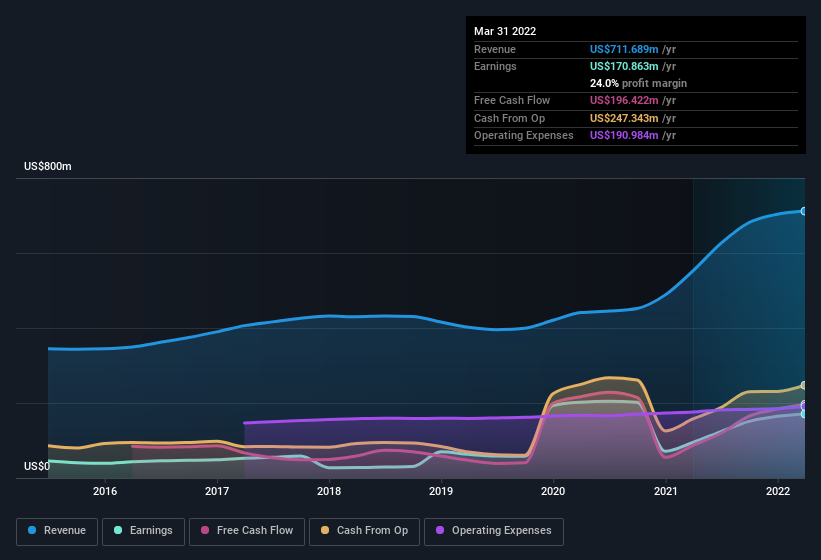Click the US$0 y-axis label
Image resolution: width=821 pixels, height=560 pixels.
coord(37,466)
